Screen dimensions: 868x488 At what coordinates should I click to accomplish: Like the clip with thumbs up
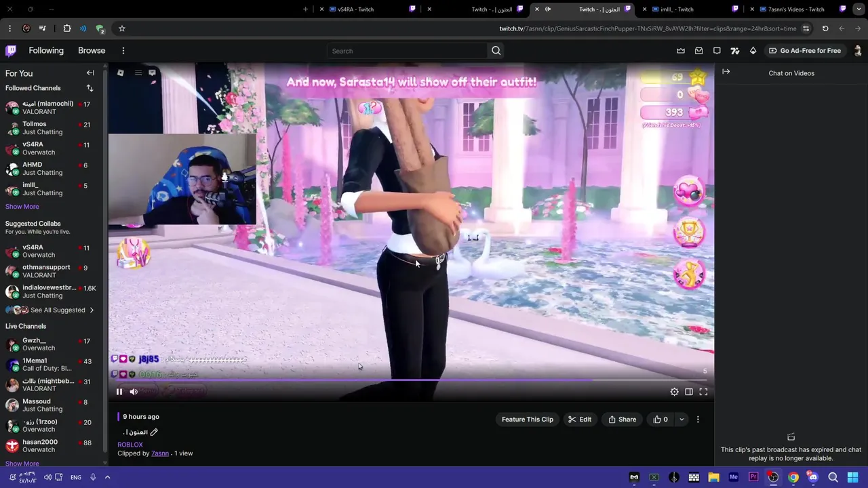pos(660,420)
